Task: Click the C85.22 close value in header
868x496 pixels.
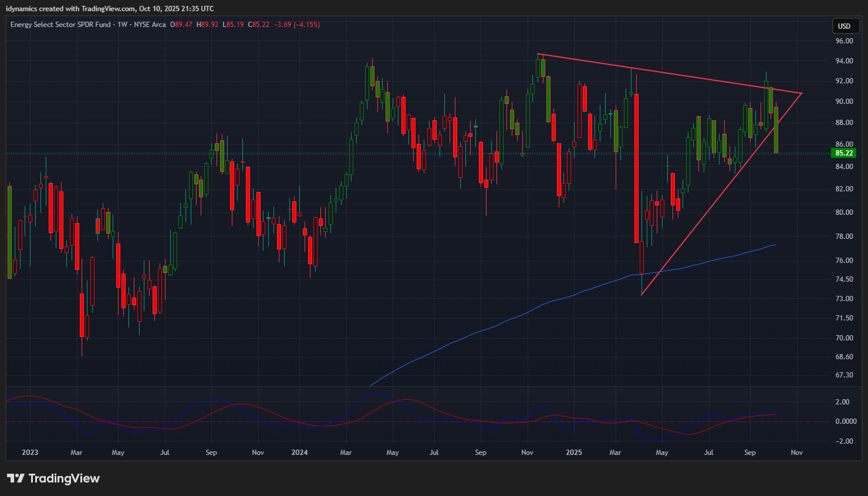Action: click(x=258, y=25)
